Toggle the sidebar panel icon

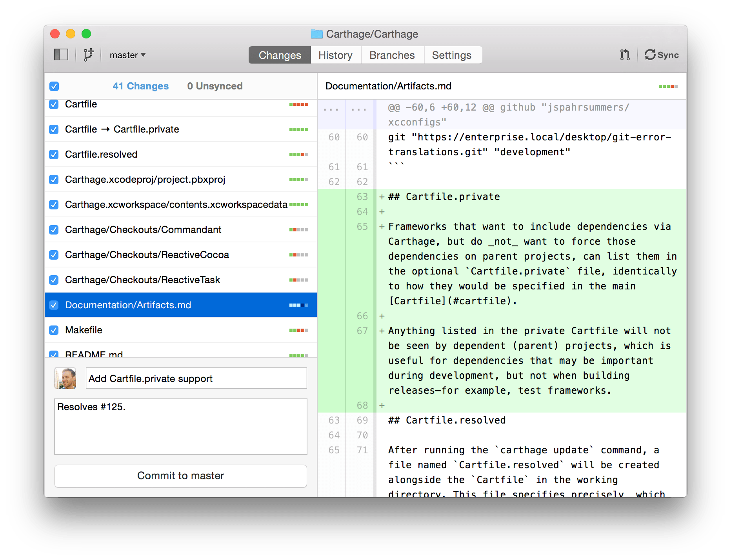[61, 55]
